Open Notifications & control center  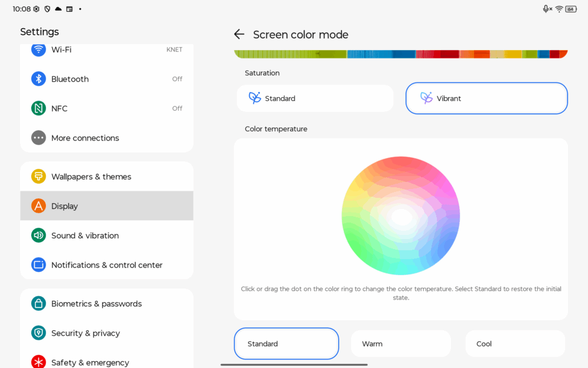(107, 265)
